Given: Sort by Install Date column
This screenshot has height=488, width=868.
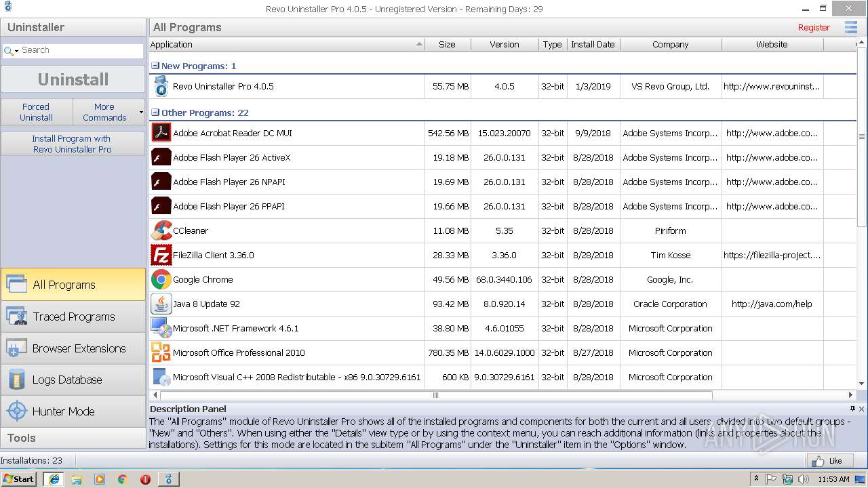Looking at the screenshot, I should [x=593, y=44].
